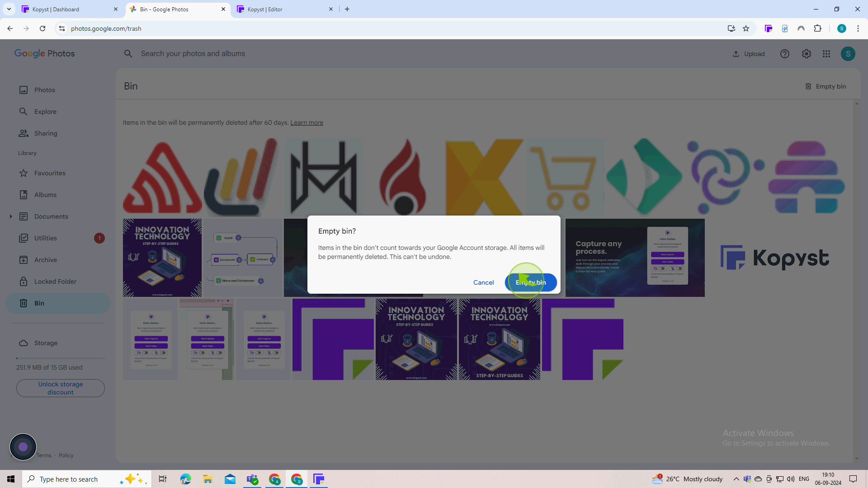The width and height of the screenshot is (868, 488).
Task: Reload the page
Action: (42, 28)
